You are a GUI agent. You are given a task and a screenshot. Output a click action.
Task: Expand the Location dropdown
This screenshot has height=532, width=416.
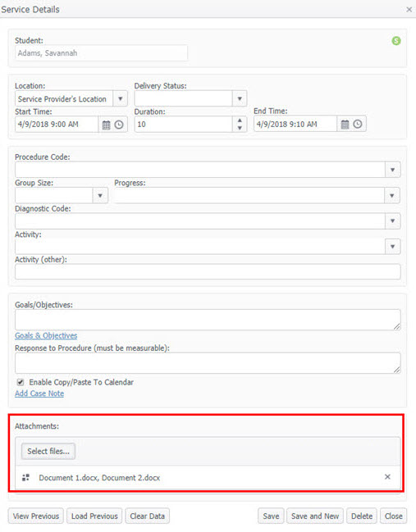click(x=120, y=98)
